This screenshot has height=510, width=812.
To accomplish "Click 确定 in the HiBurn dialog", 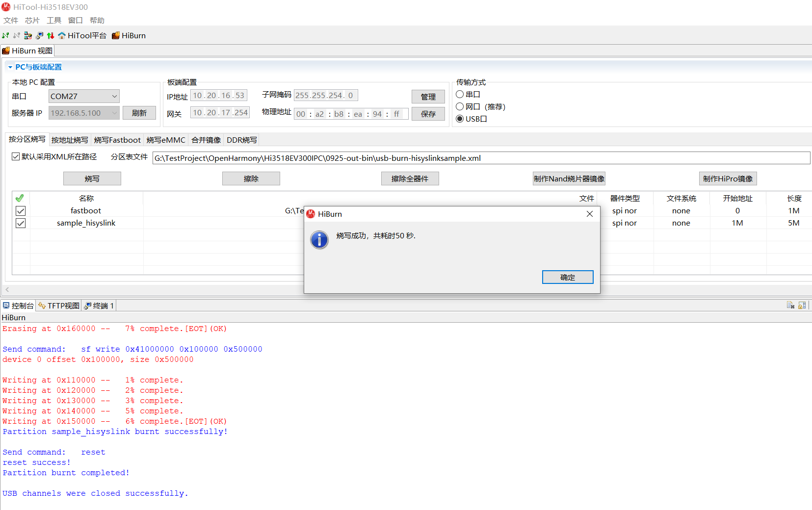I will click(568, 277).
